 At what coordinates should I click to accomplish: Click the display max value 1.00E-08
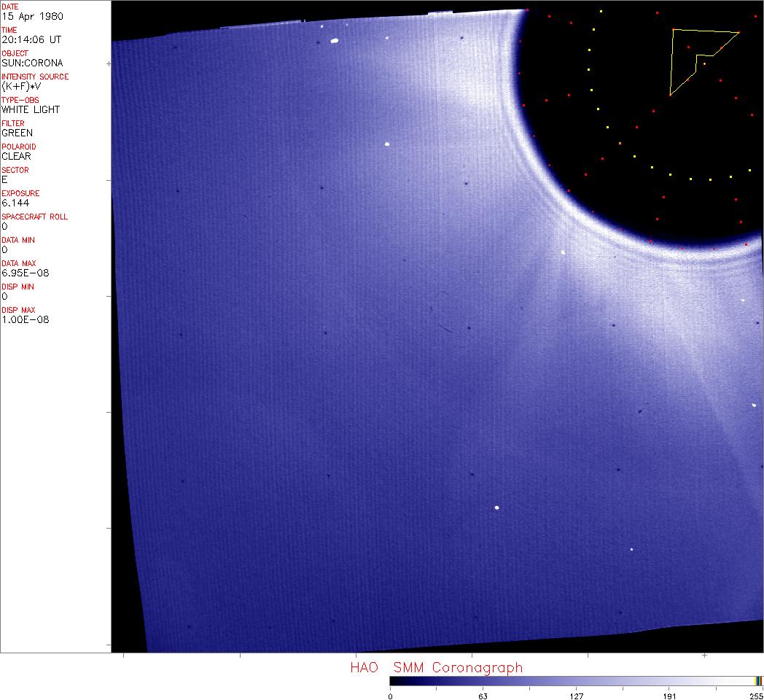tap(26, 319)
